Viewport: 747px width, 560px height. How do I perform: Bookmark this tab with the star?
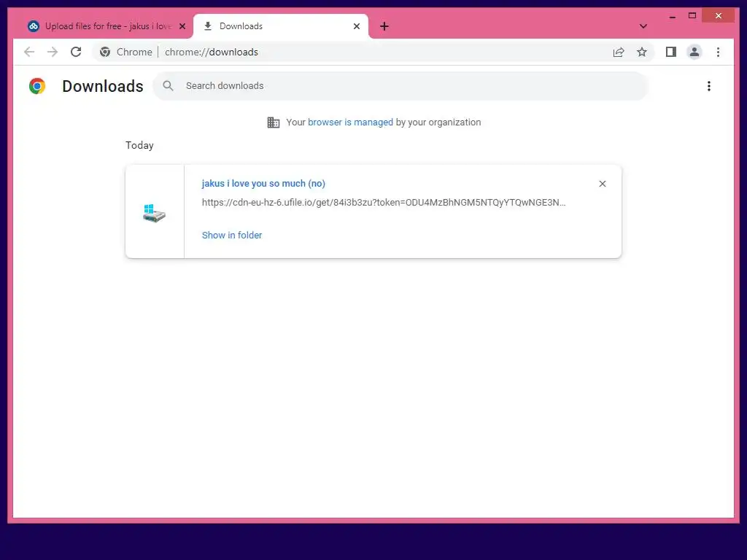pyautogui.click(x=642, y=52)
